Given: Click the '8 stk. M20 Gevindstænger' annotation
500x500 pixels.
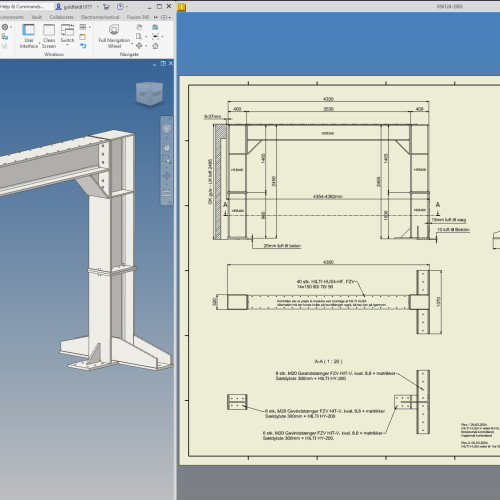Looking at the screenshot, I should pos(335,376).
